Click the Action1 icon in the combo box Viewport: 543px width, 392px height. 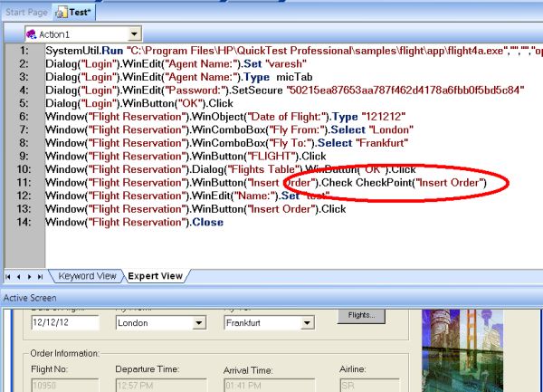click(x=31, y=33)
